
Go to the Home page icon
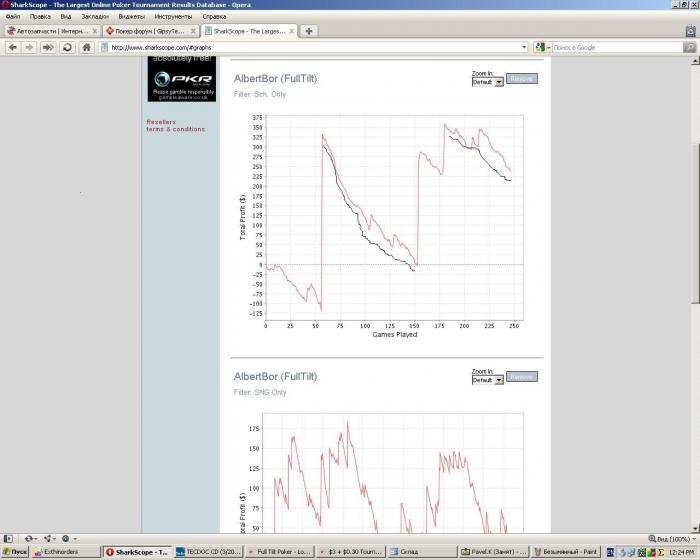(x=87, y=47)
